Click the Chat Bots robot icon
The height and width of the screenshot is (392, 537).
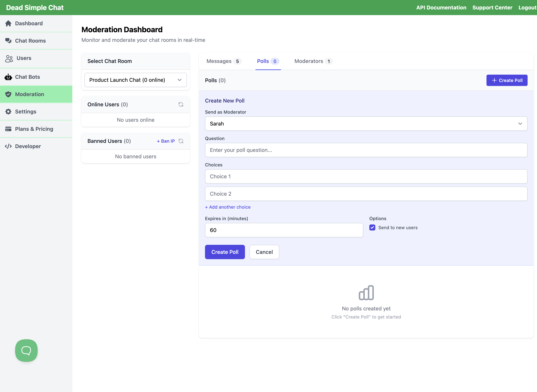[8, 77]
